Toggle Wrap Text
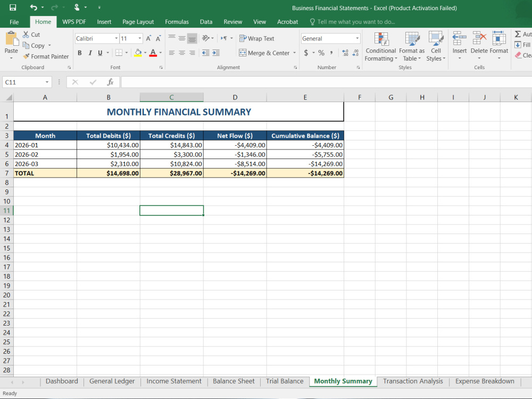 coord(256,38)
